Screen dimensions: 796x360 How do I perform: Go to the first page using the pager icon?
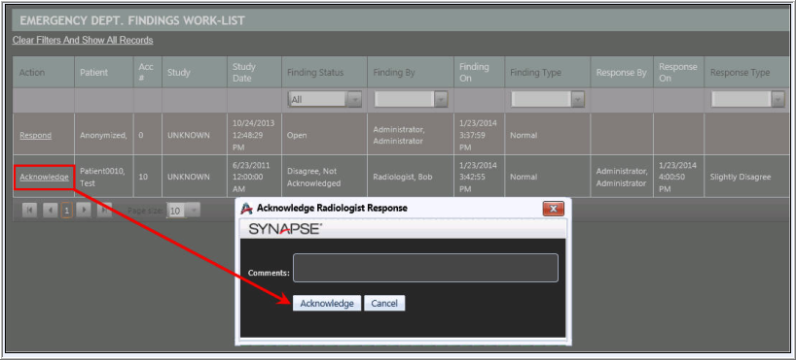click(x=29, y=210)
